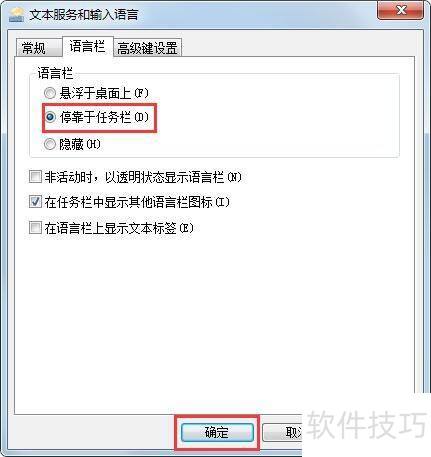Choose the 停靠于任务栏 radio circle

(x=50, y=117)
